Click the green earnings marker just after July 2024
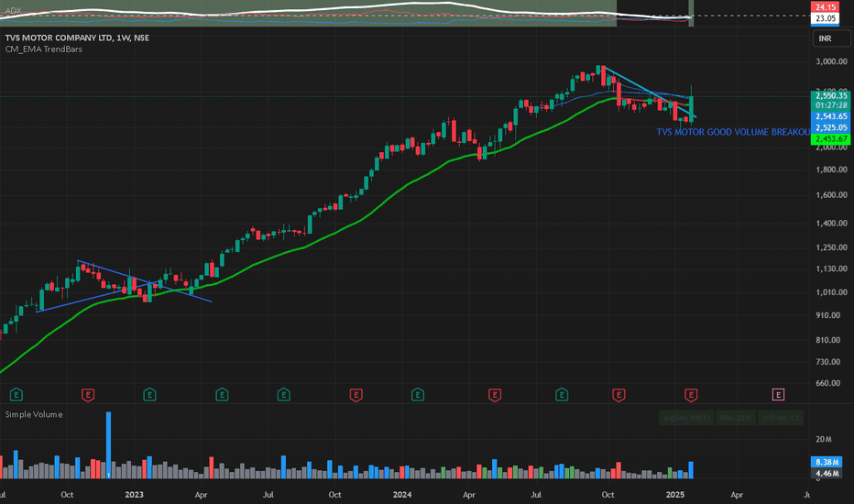Screen dimensions: 854x504 coord(562,394)
